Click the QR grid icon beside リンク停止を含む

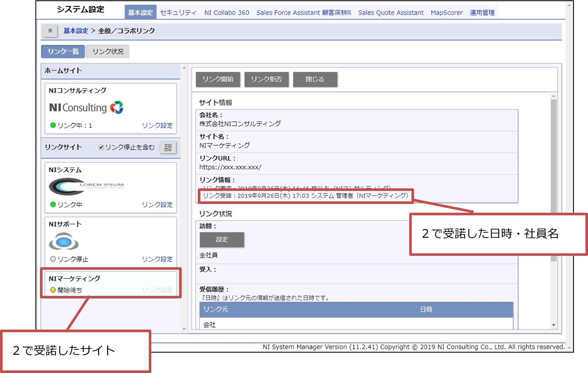pyautogui.click(x=168, y=147)
